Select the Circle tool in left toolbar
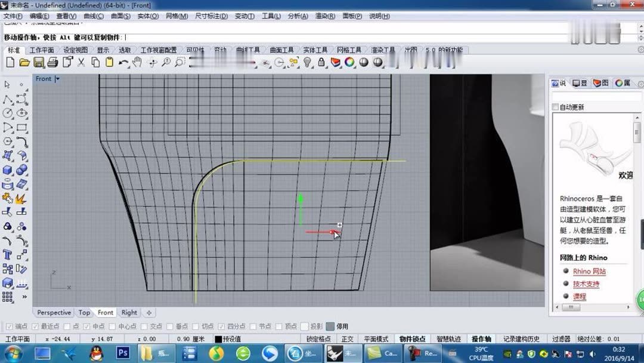644x363 pixels. [8, 113]
